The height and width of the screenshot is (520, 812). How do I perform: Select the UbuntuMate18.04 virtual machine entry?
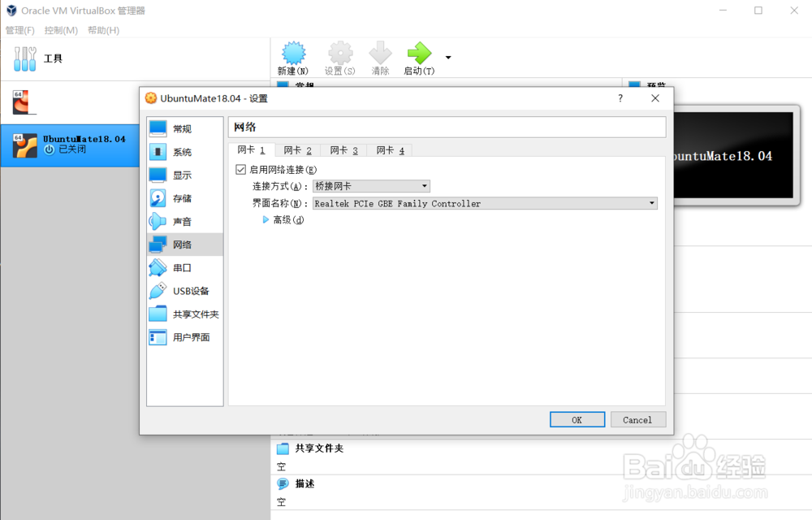tap(70, 145)
